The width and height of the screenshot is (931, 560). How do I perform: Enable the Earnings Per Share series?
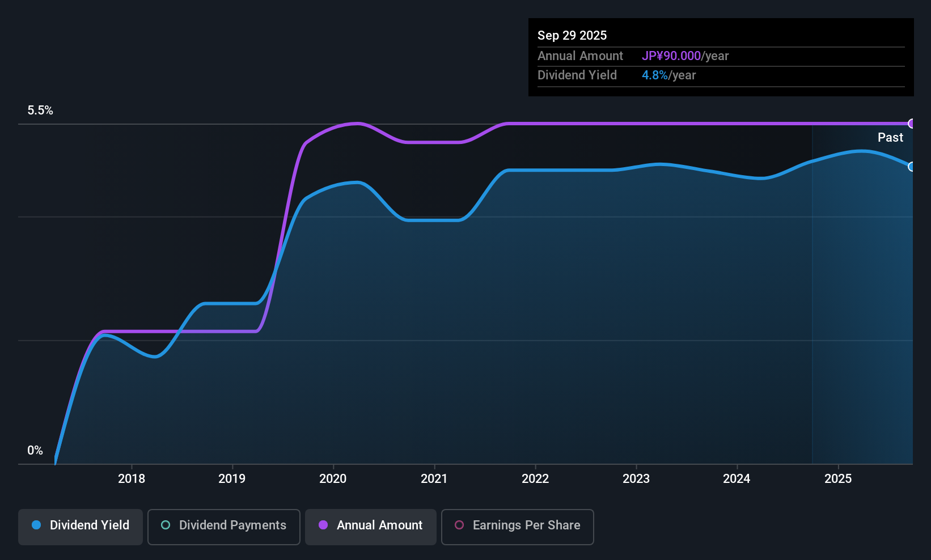(517, 527)
